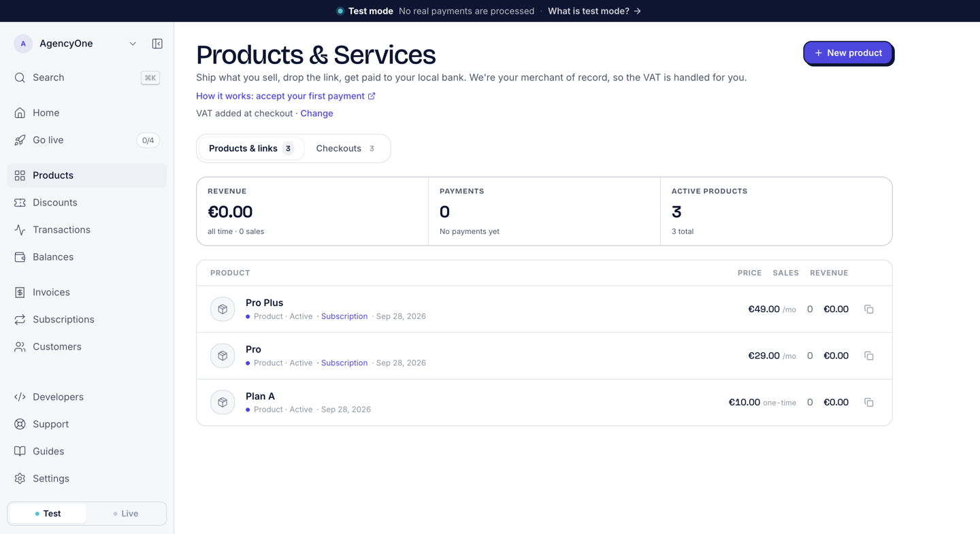Copy link for the €29.00 Pro product

click(869, 356)
